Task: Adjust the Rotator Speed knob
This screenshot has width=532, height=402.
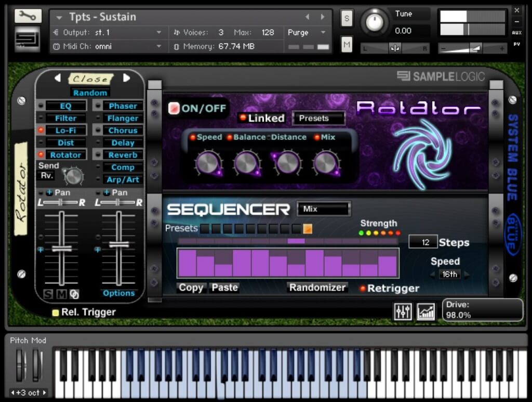Action: tap(208, 163)
